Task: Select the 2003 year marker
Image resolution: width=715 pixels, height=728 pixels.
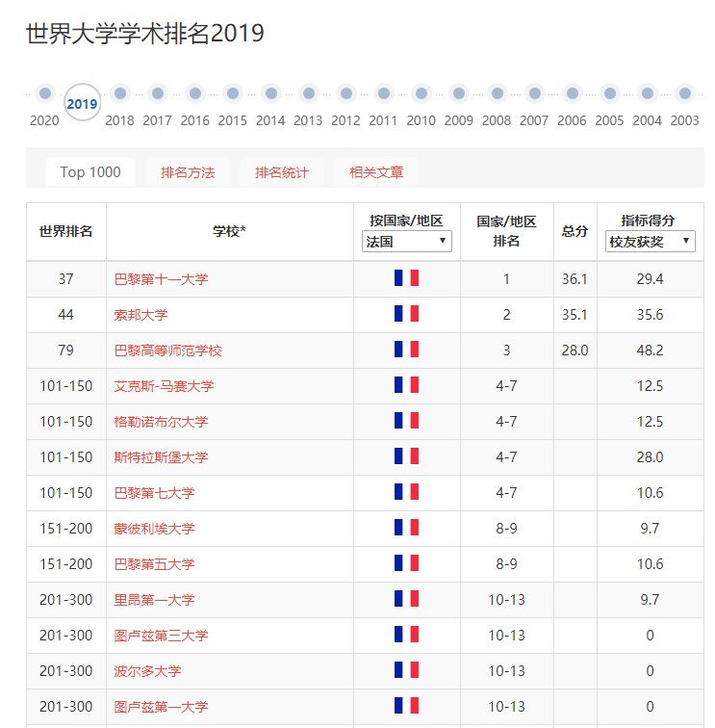Action: (x=685, y=93)
